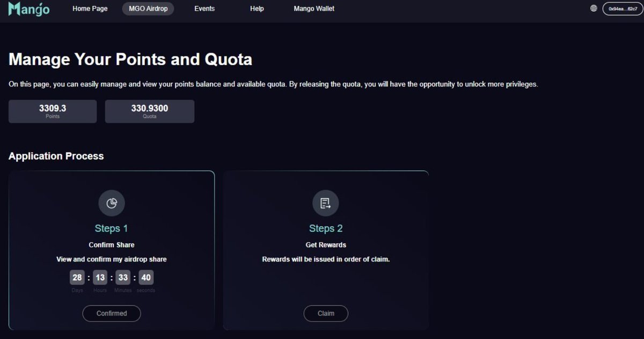Click the Get Rewards label
Screen dimensions: 644x339
click(326, 245)
